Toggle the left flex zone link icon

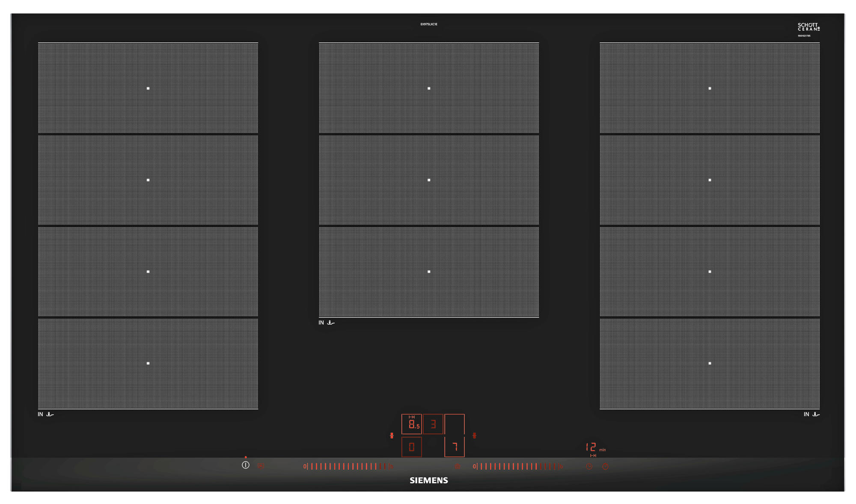[x=392, y=436]
